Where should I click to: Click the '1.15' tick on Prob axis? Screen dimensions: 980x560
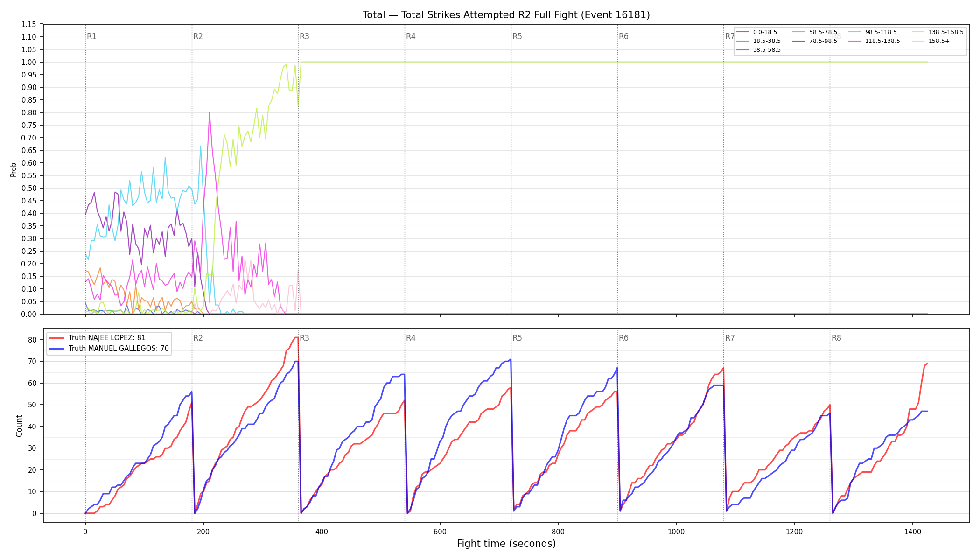(x=29, y=24)
